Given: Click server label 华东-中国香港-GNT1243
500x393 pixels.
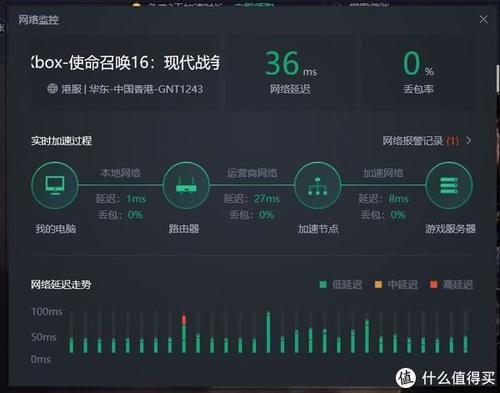Looking at the screenshot, I should click(146, 89).
